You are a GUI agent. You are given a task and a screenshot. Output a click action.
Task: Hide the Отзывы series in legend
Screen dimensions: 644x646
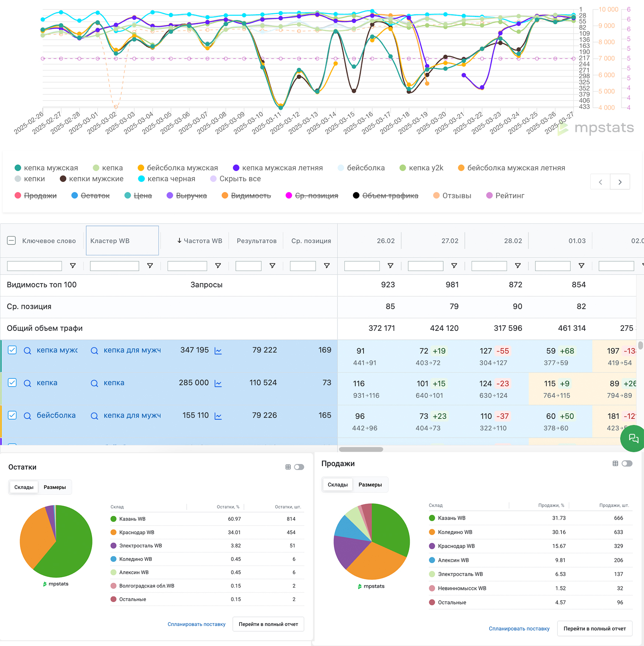[x=452, y=196]
